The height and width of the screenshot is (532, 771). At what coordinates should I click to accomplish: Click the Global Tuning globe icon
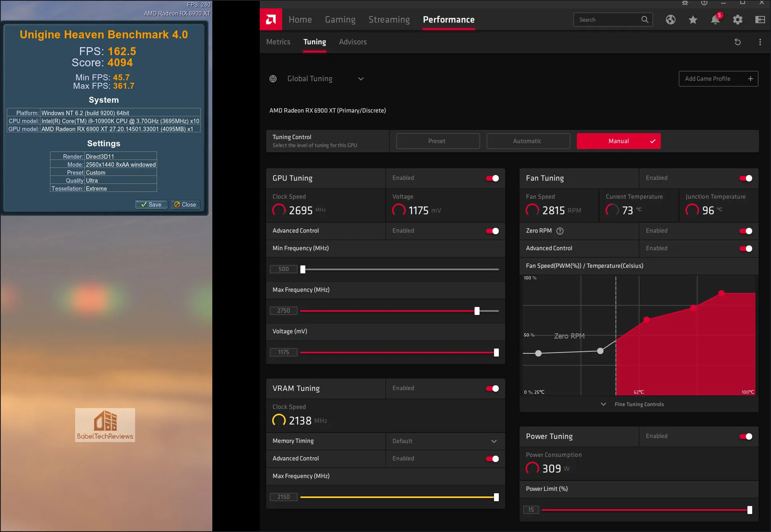tap(273, 79)
